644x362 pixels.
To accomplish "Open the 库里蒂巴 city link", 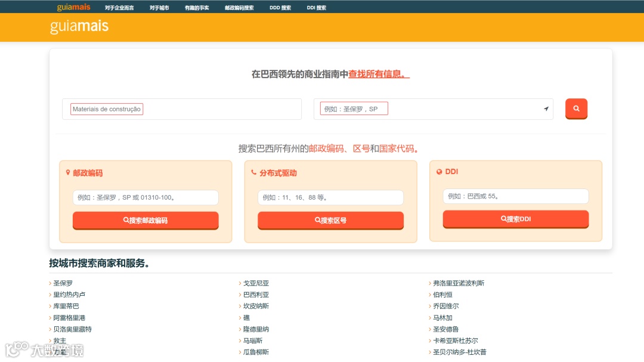I will 66,306.
